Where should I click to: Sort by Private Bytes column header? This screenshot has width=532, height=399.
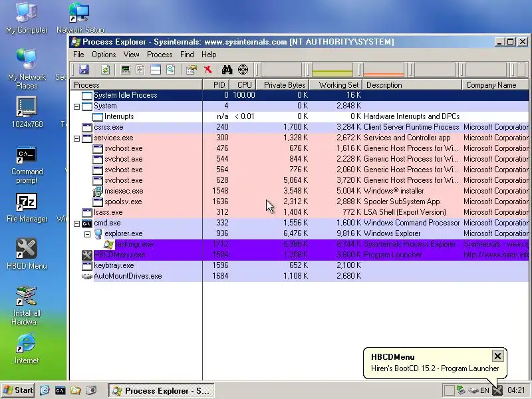(283, 85)
